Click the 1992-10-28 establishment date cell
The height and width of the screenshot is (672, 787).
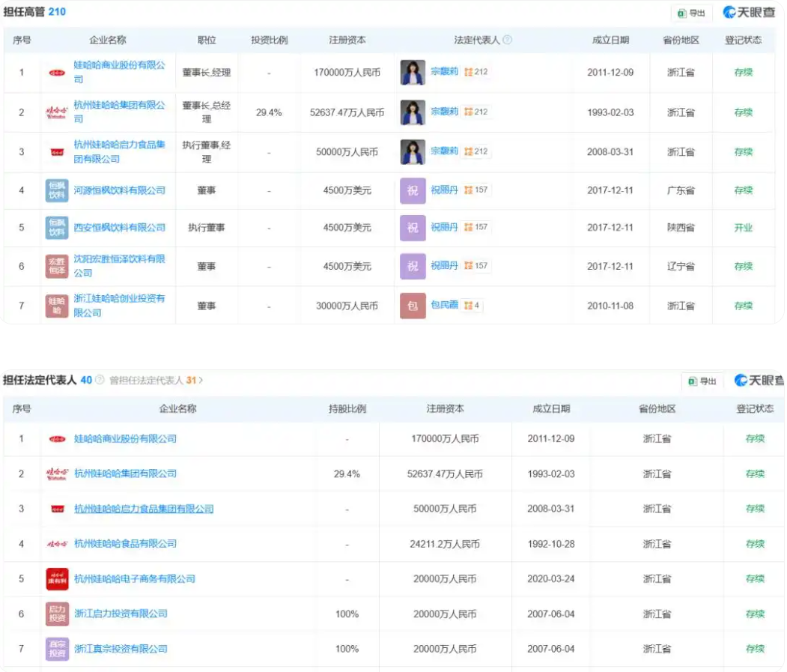[551, 544]
